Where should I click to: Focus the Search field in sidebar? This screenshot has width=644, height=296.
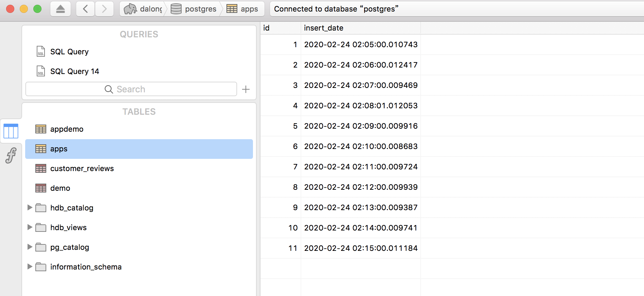pos(131,89)
